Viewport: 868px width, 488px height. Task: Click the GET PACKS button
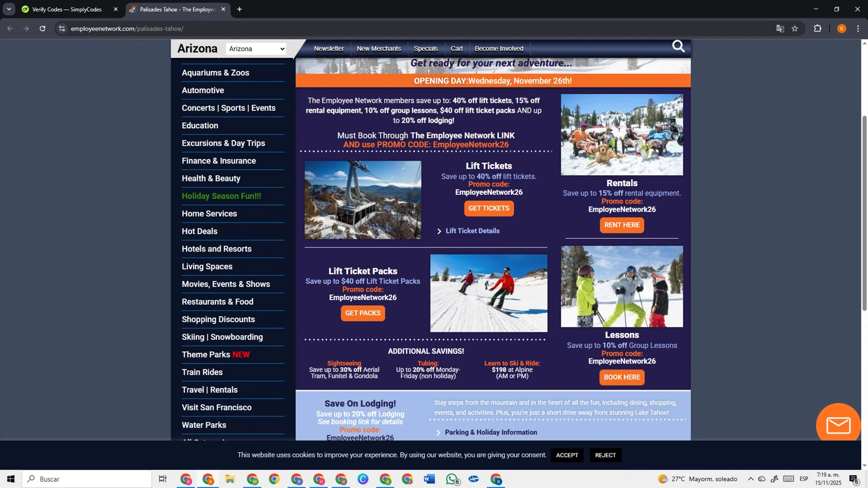(363, 313)
